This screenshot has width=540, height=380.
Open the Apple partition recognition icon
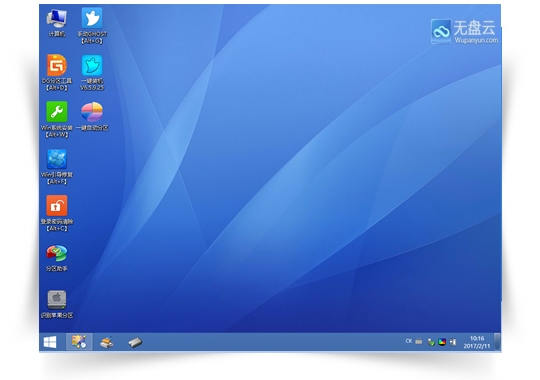tap(57, 304)
